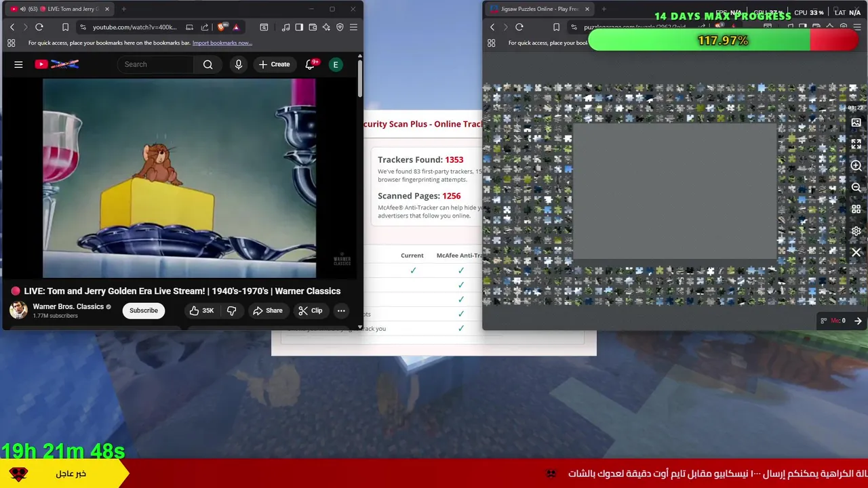The width and height of the screenshot is (868, 488).
Task: Open a new tab in puzzle window
Action: coord(604,9)
